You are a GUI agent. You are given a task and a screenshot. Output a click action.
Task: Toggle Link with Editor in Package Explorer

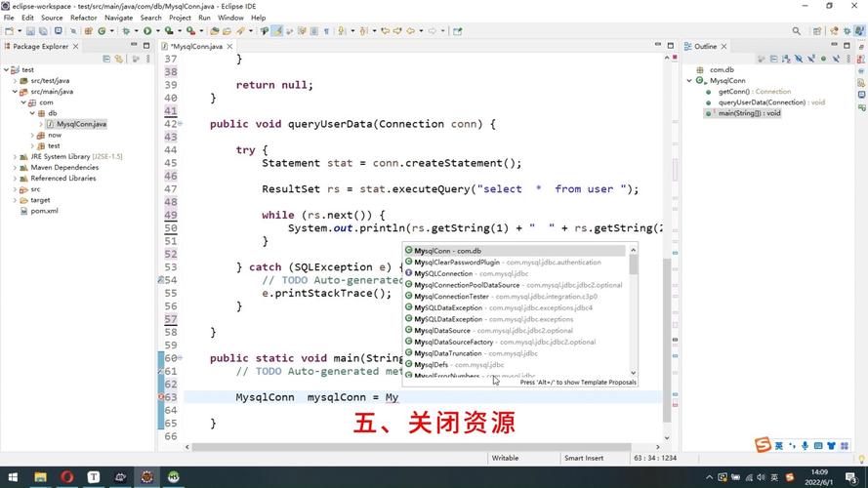[118, 59]
